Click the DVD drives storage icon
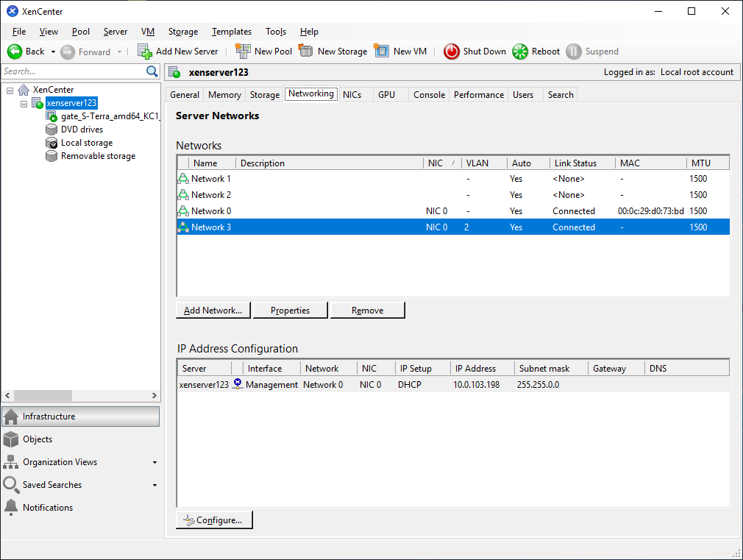This screenshot has height=560, width=743. [x=51, y=130]
